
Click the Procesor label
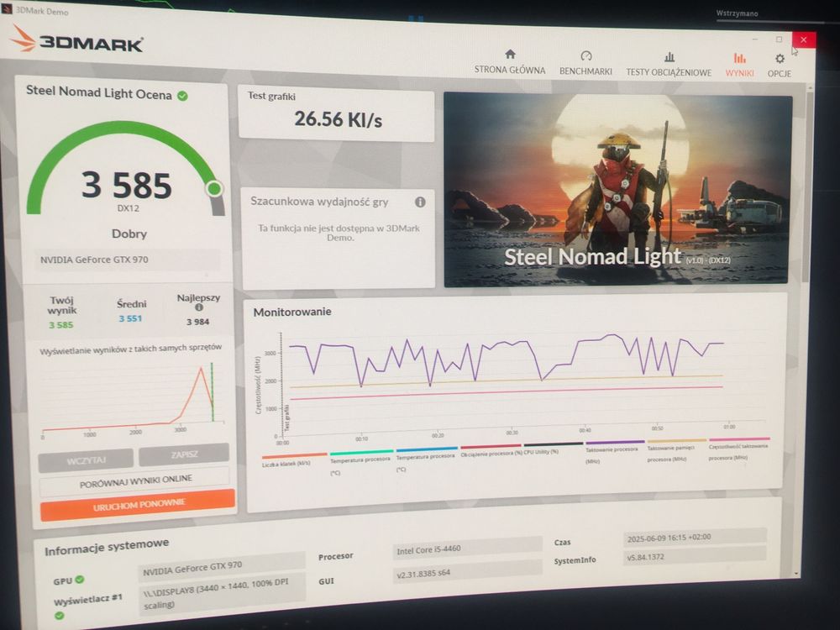pos(336,557)
